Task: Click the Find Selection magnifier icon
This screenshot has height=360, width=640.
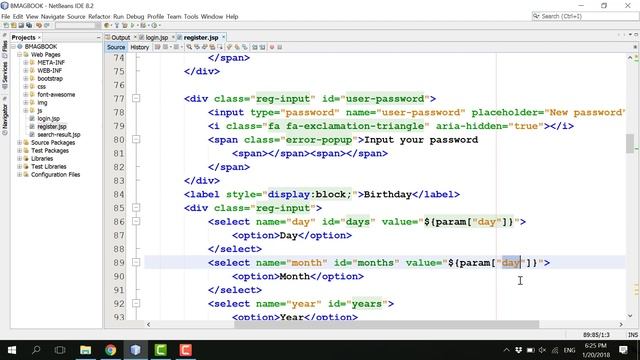Action: [189, 47]
